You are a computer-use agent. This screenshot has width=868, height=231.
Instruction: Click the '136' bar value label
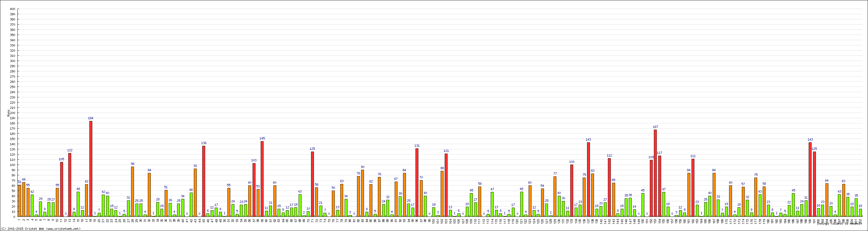[203, 143]
